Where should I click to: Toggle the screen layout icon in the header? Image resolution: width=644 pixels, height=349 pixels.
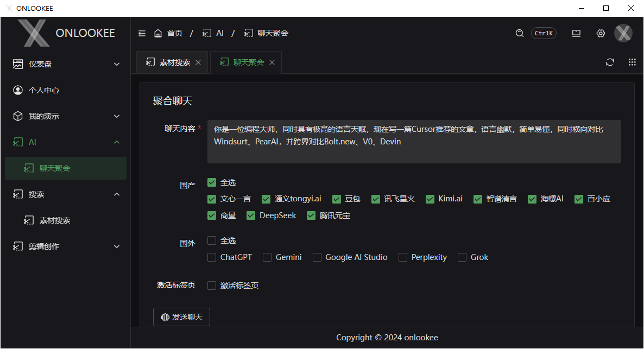(x=576, y=33)
